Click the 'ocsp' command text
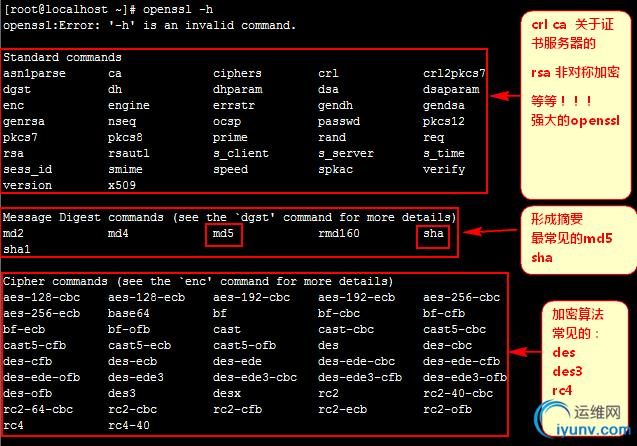 [227, 121]
